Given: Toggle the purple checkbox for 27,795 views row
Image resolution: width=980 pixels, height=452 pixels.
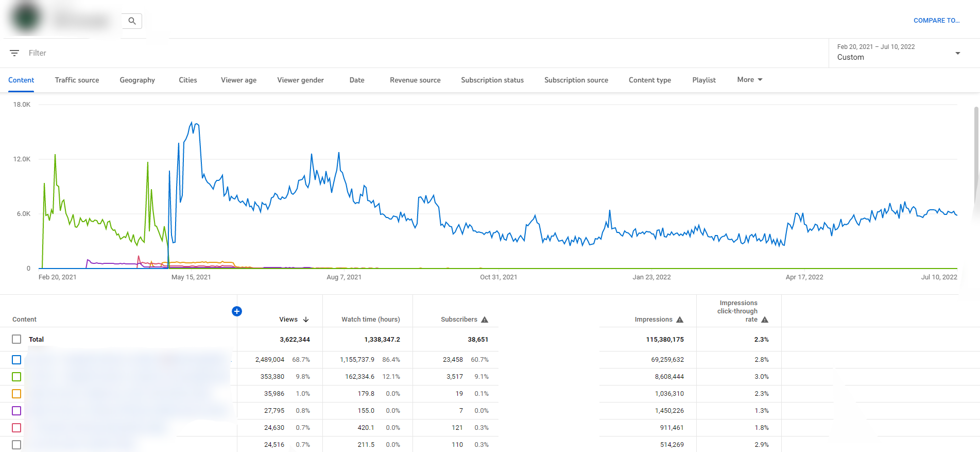Looking at the screenshot, I should point(16,411).
